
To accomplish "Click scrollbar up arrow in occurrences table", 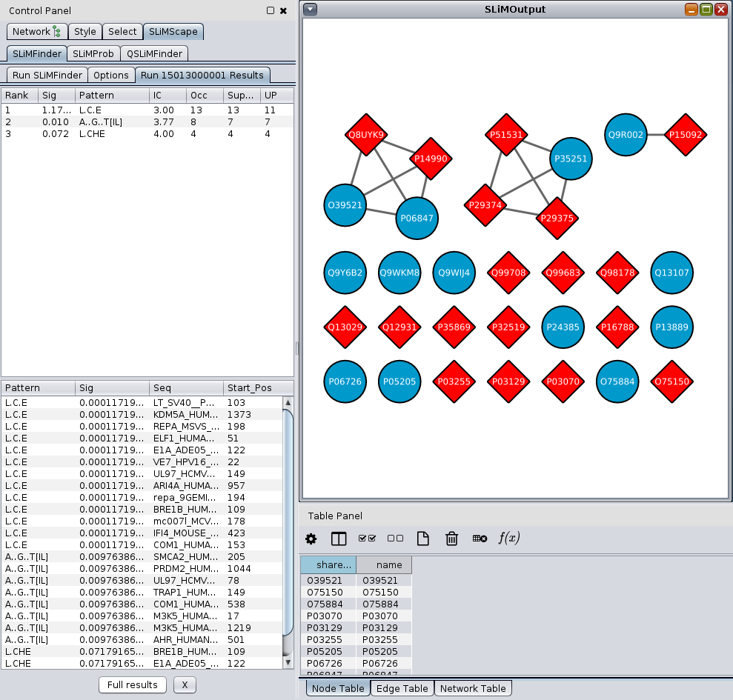I will (288, 402).
